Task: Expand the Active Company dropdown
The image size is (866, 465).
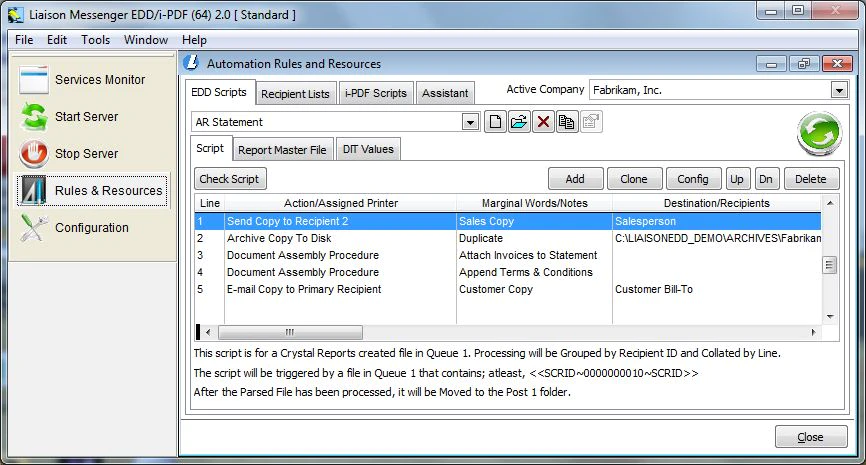Action: coord(839,90)
